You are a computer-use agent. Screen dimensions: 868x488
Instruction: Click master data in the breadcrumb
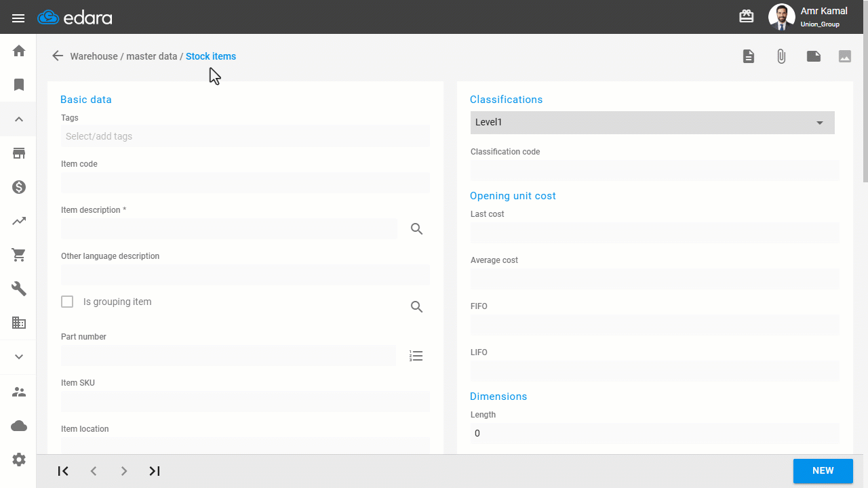[x=152, y=56]
